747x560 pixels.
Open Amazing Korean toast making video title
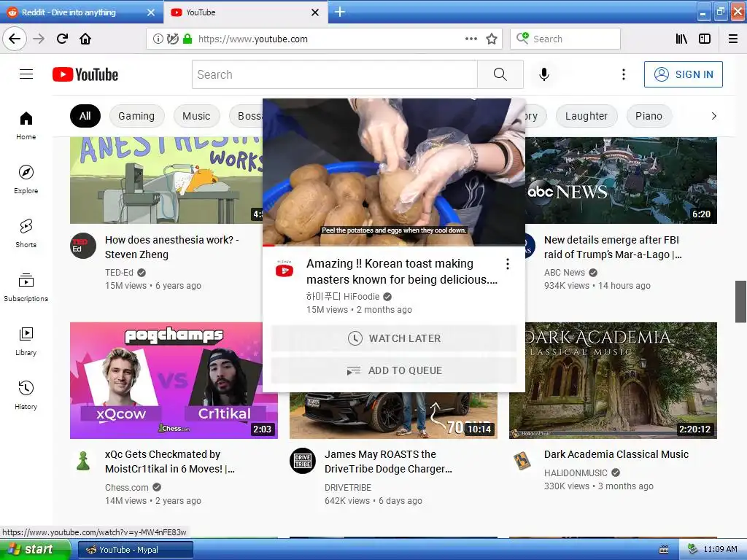402,271
